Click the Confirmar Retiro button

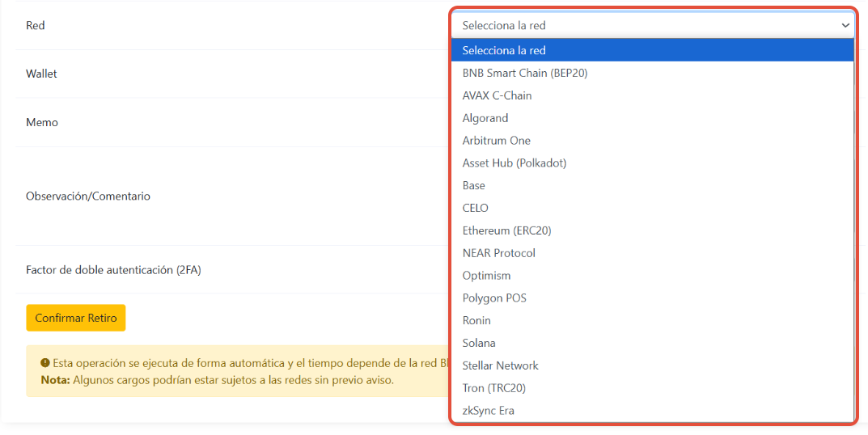tap(76, 319)
